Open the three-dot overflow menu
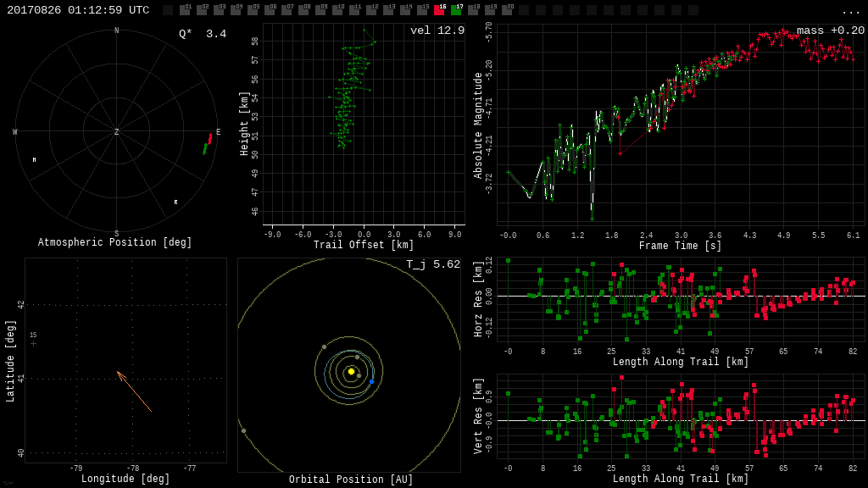The image size is (868, 488). coord(850,12)
